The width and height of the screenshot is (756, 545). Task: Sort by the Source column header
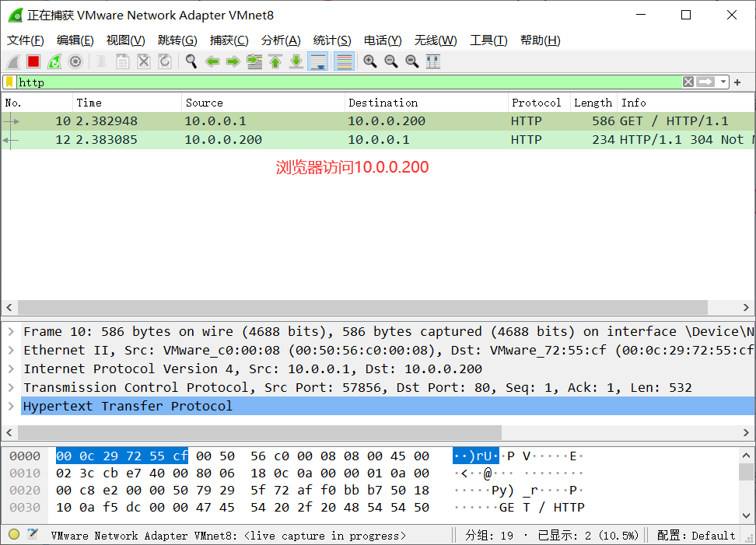point(263,103)
